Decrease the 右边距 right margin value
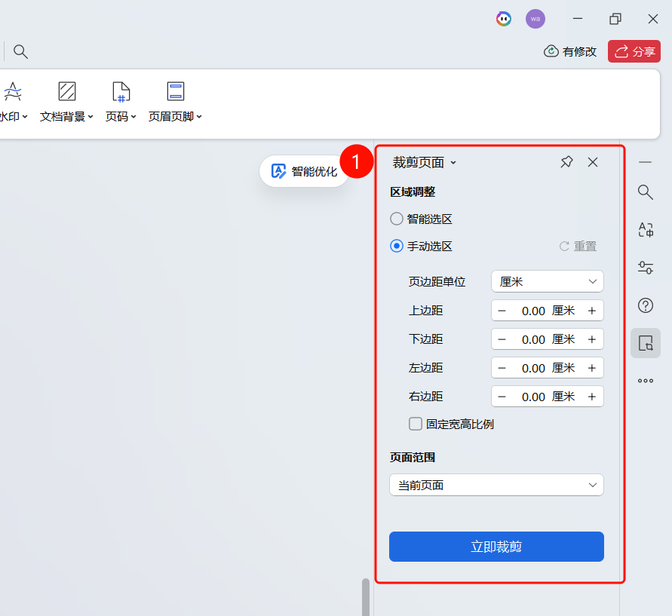 [x=502, y=397]
